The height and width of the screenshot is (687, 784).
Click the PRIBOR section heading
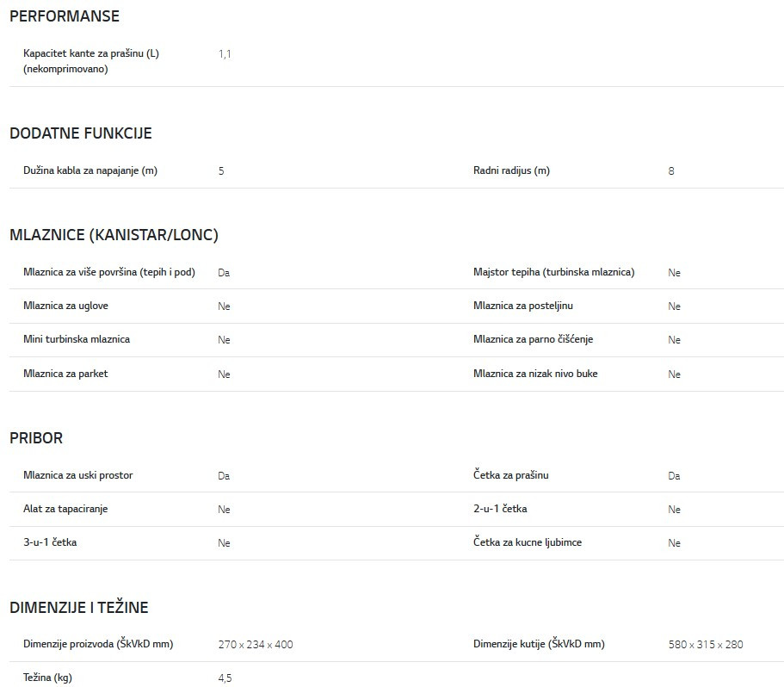pyautogui.click(x=36, y=438)
